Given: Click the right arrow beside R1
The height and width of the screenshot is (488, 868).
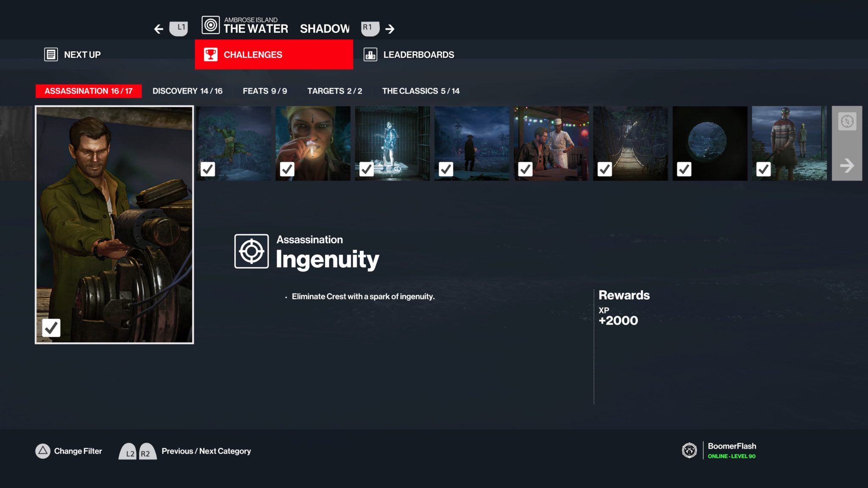Looking at the screenshot, I should click(390, 29).
